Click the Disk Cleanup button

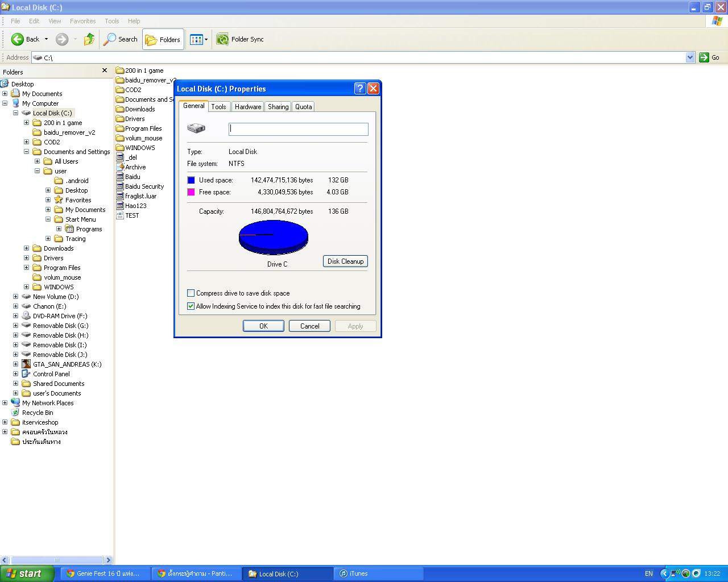(345, 261)
